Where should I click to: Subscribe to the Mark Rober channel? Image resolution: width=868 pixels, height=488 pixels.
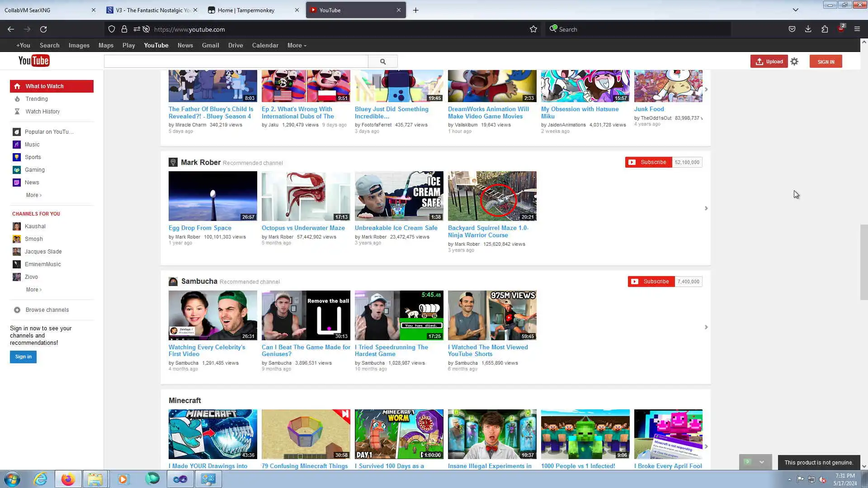point(648,162)
